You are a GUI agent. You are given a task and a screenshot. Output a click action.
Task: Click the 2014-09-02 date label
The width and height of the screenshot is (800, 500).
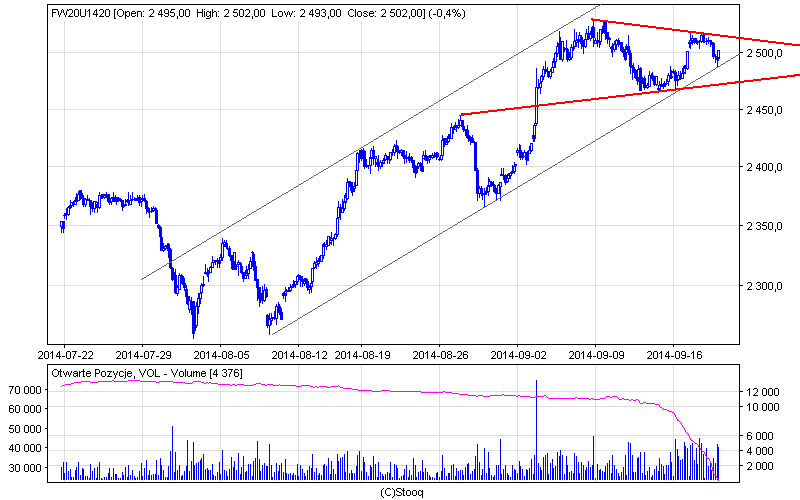pos(518,355)
